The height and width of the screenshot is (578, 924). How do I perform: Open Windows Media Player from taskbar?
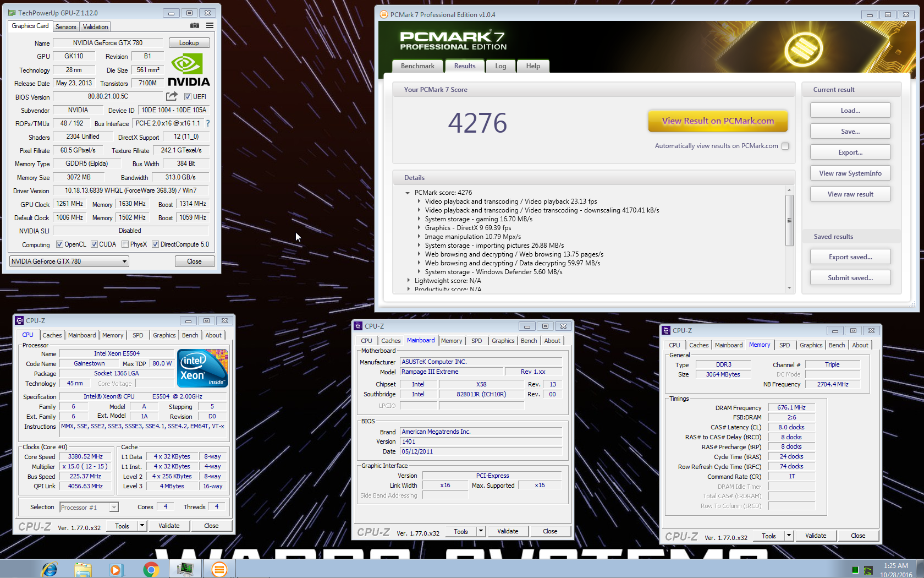(x=116, y=569)
